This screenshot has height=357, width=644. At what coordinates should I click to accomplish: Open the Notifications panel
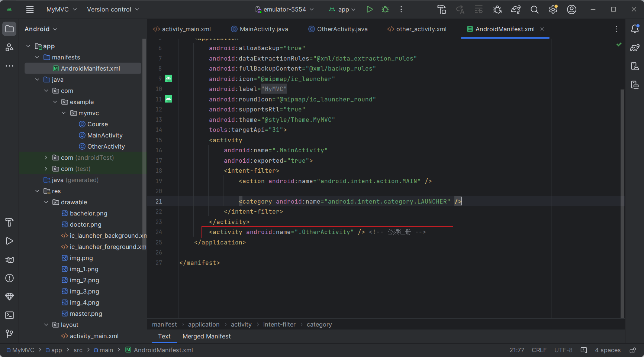(x=635, y=29)
